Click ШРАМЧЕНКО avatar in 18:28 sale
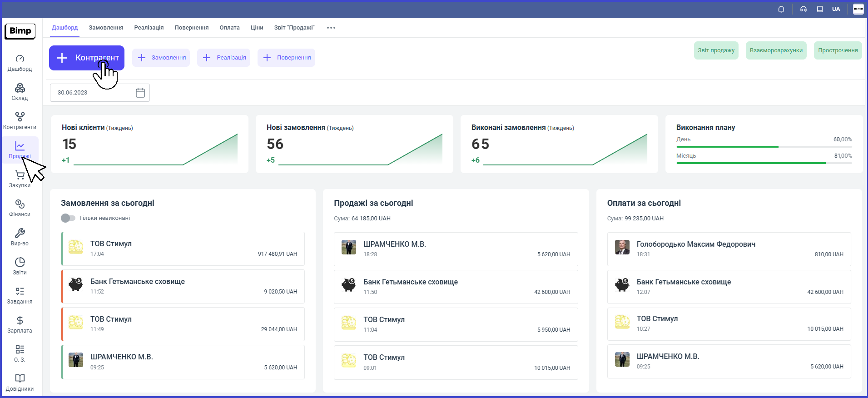Screen dimensions: 868x398 tap(349, 247)
